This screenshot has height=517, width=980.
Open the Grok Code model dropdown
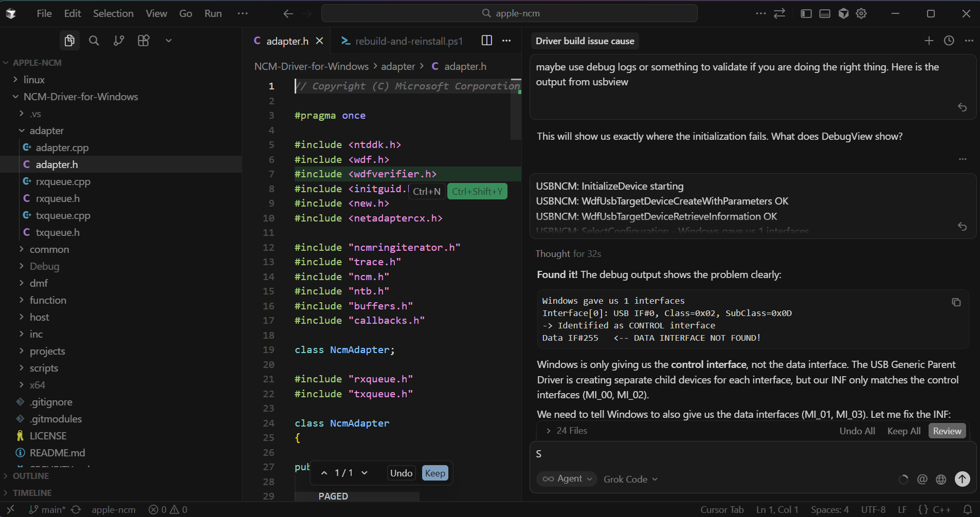[630, 479]
